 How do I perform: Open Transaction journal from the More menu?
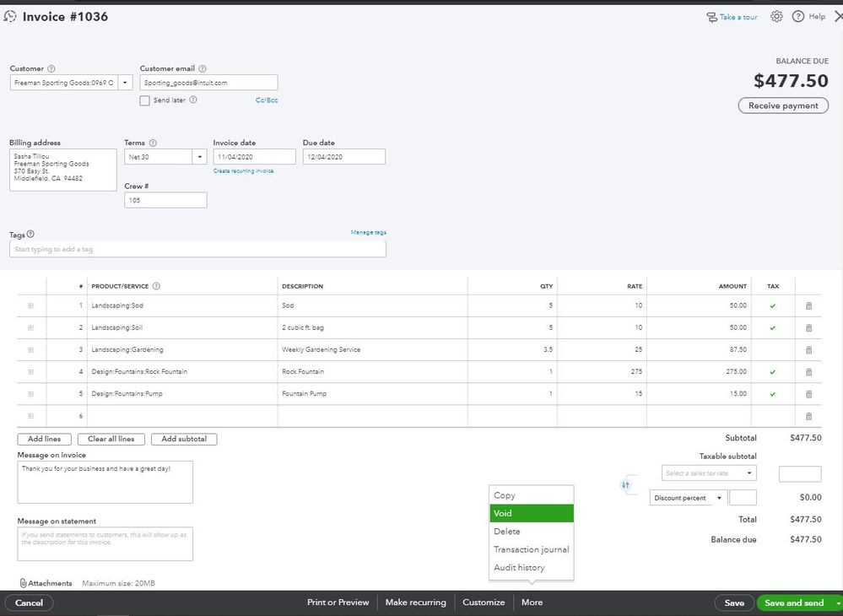(531, 549)
